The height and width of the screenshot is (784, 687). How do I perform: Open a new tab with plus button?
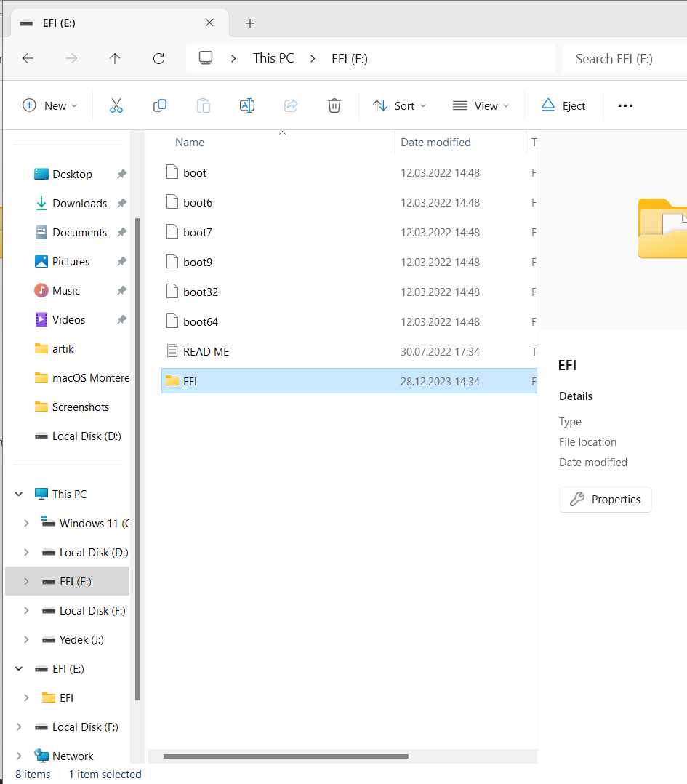pos(250,23)
